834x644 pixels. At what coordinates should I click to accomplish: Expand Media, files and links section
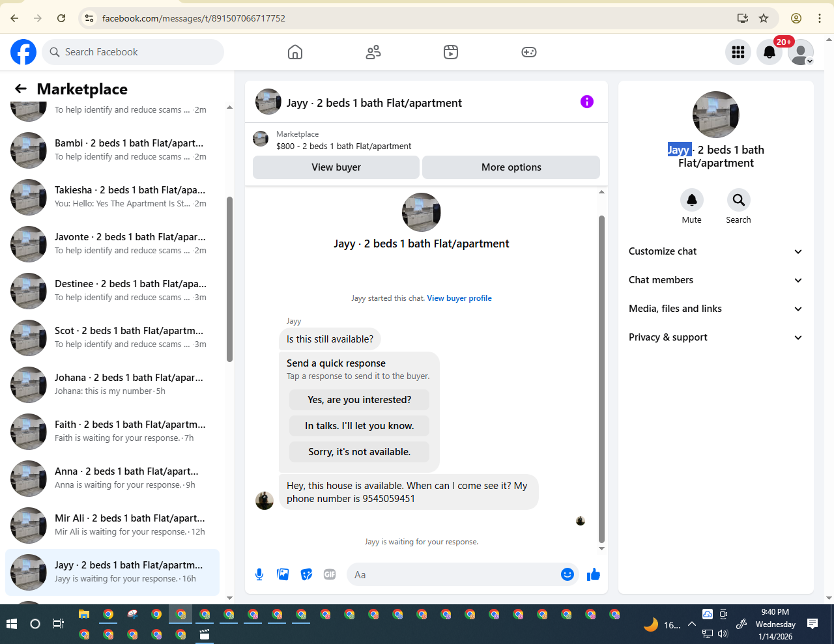[x=716, y=309]
